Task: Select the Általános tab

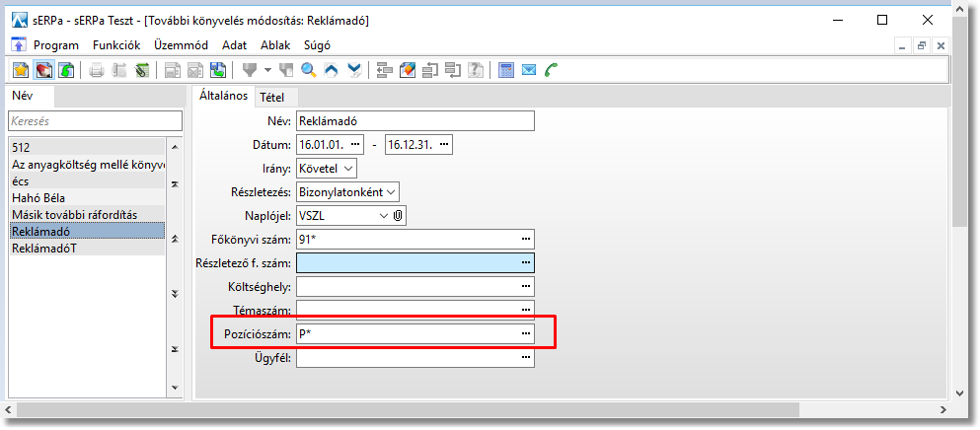Action: tap(223, 97)
